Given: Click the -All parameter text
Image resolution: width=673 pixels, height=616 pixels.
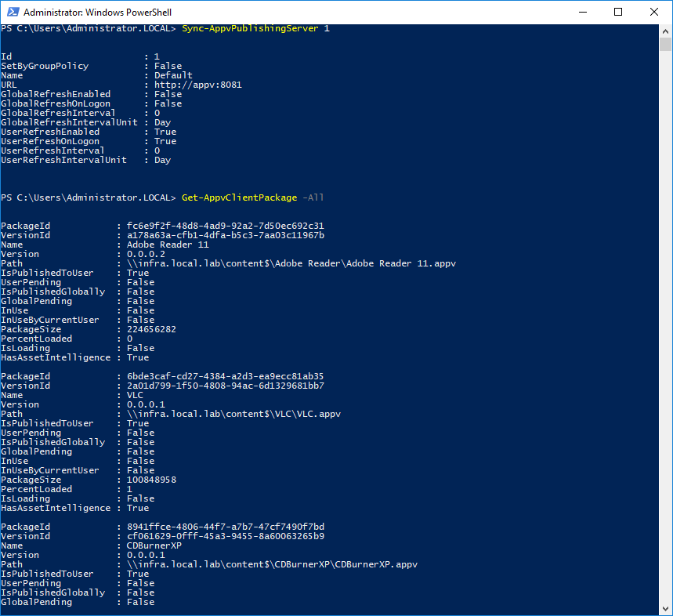Looking at the screenshot, I should point(313,197).
